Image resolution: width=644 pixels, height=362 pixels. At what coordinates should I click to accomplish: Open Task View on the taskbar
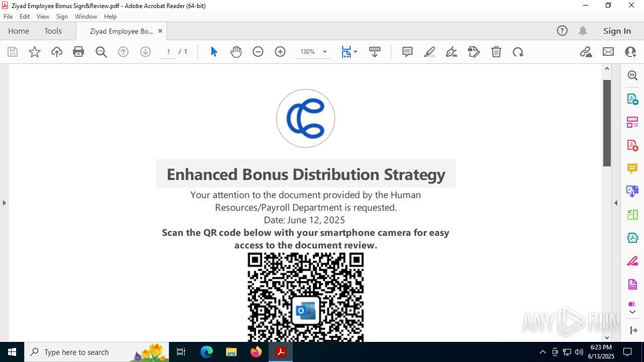pos(182,352)
